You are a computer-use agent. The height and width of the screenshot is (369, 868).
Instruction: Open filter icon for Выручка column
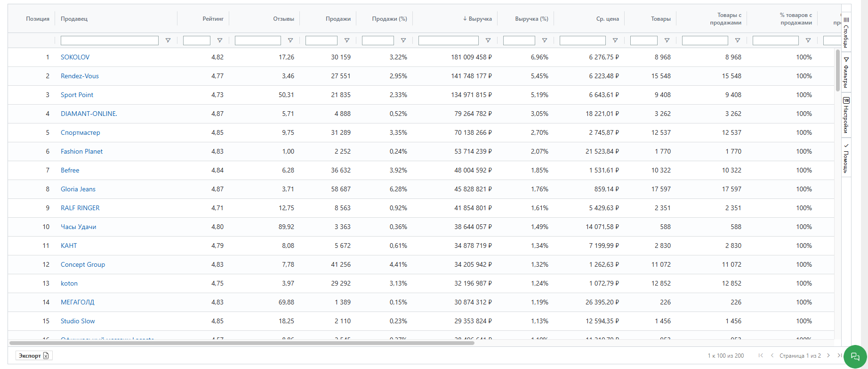pyautogui.click(x=488, y=41)
